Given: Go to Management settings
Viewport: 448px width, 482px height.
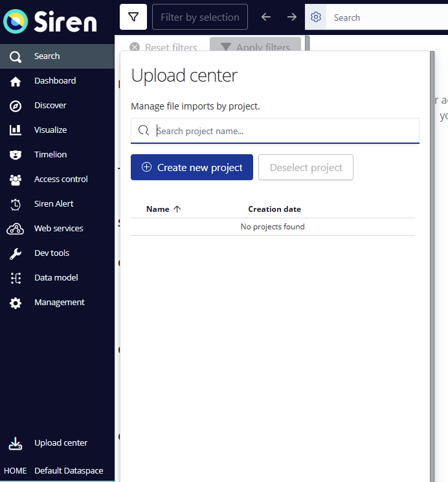Looking at the screenshot, I should 59,303.
